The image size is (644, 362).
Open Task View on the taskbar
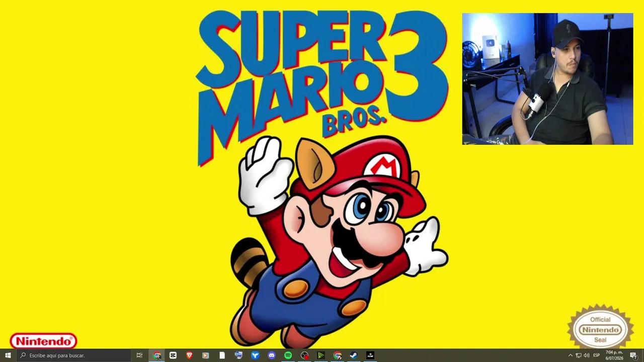tap(139, 355)
